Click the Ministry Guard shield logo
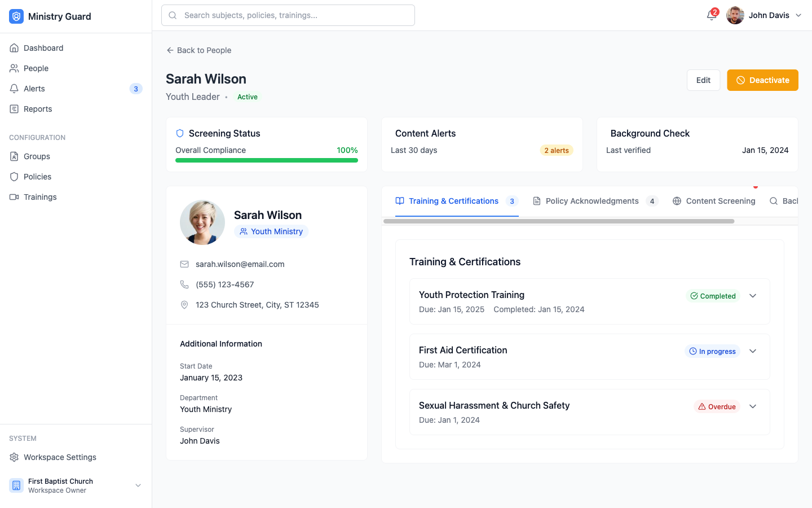812x508 pixels. tap(16, 16)
